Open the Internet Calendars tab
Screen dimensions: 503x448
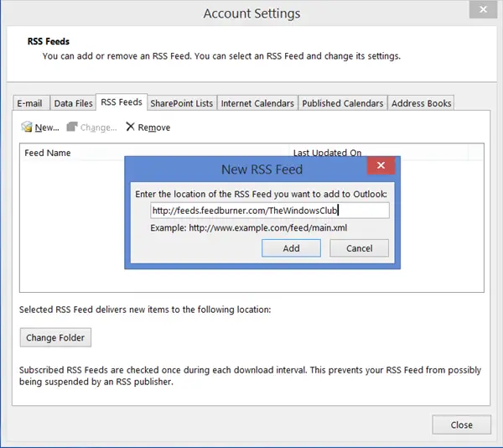(257, 103)
